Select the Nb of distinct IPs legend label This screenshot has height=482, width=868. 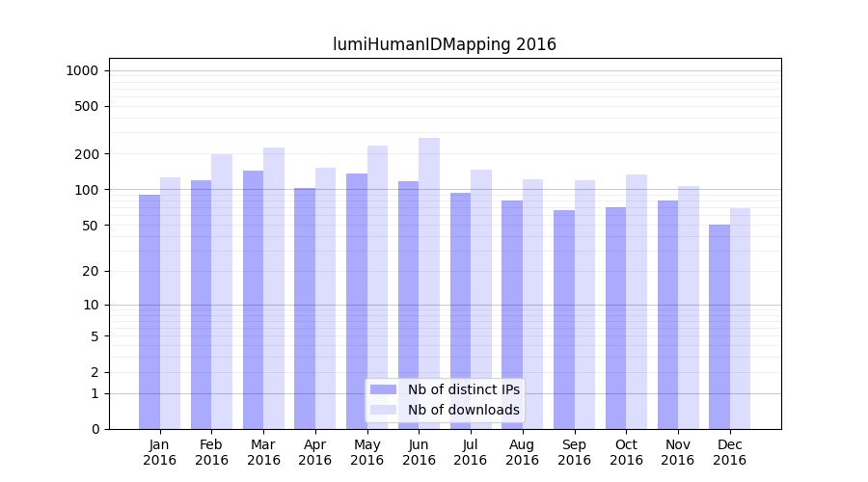tap(463, 389)
